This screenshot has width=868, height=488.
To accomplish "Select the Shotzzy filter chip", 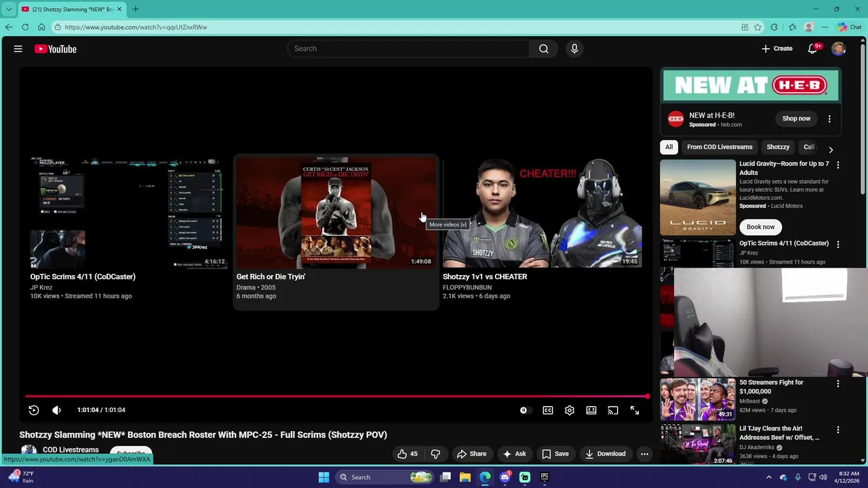I will click(778, 147).
